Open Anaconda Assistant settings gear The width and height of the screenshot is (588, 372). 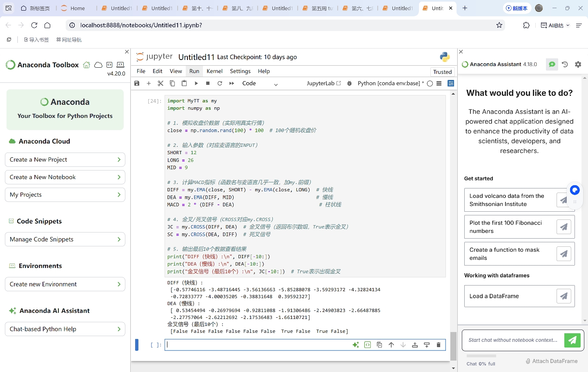pyautogui.click(x=578, y=64)
